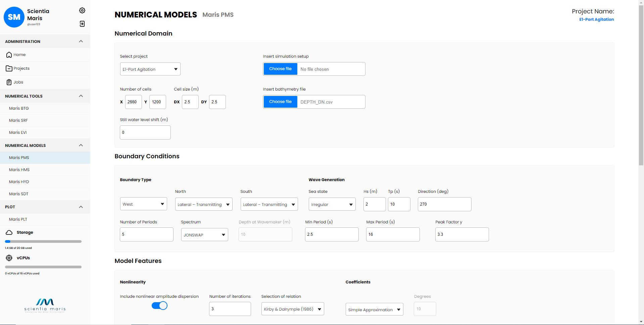Open Maris HMS model page
Image resolution: width=644 pixels, height=325 pixels.
(19, 170)
